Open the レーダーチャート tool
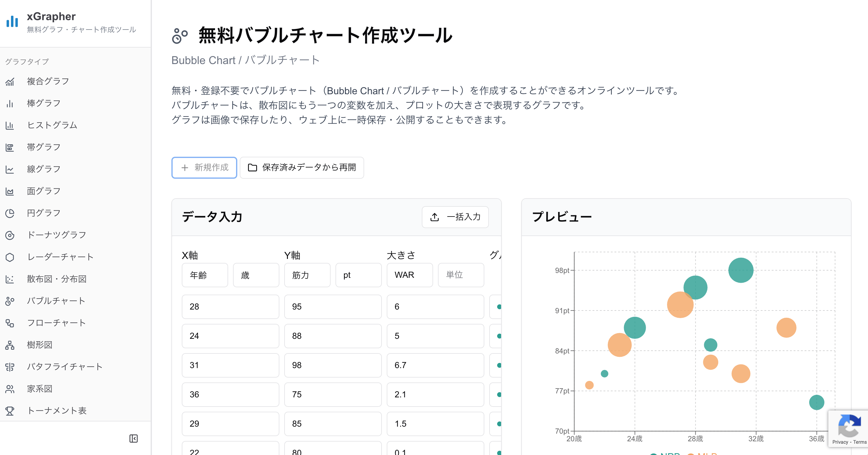The width and height of the screenshot is (868, 455). click(x=60, y=256)
